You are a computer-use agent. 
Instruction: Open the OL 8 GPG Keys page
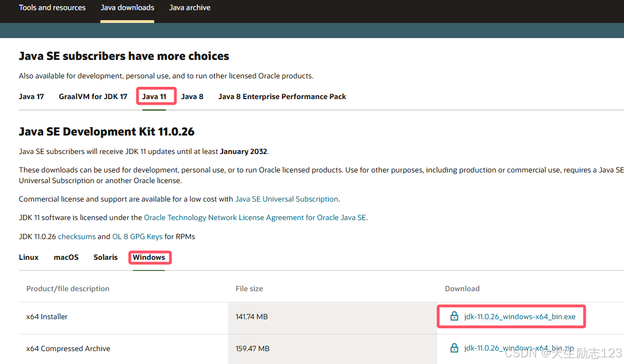(x=137, y=236)
